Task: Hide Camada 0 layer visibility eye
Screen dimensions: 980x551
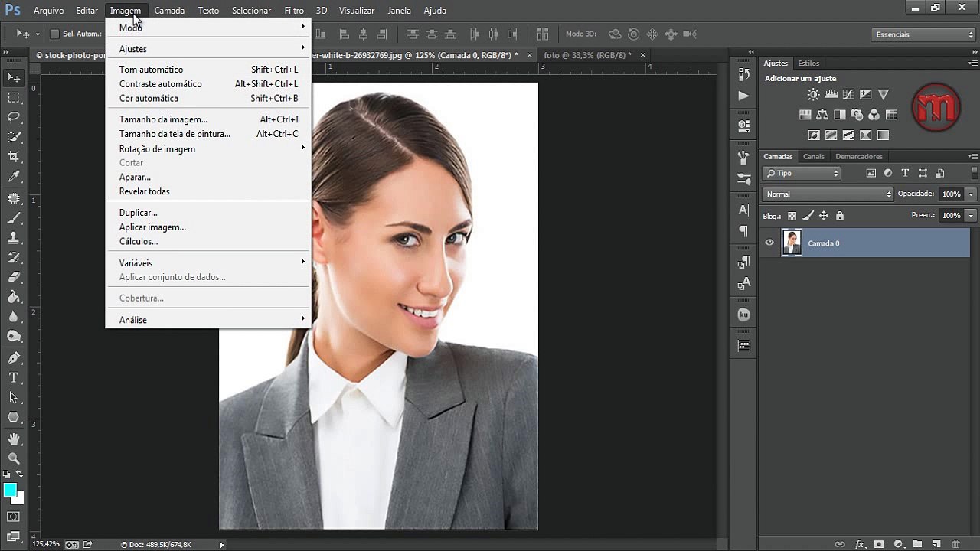Action: point(769,243)
